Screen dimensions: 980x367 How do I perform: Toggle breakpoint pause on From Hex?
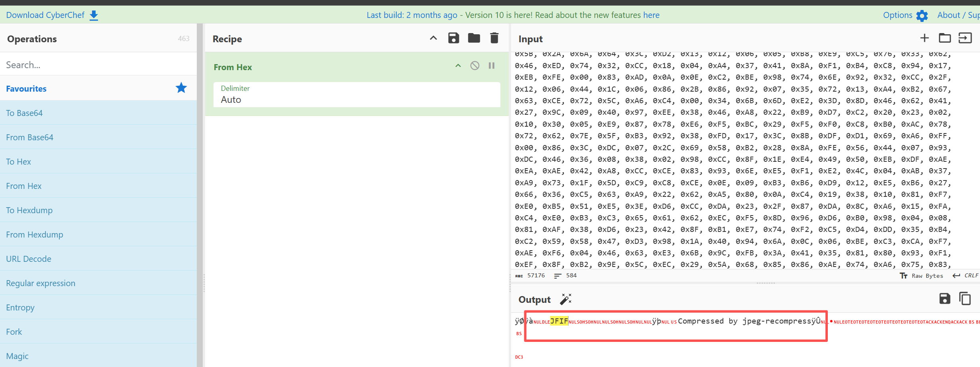point(492,66)
